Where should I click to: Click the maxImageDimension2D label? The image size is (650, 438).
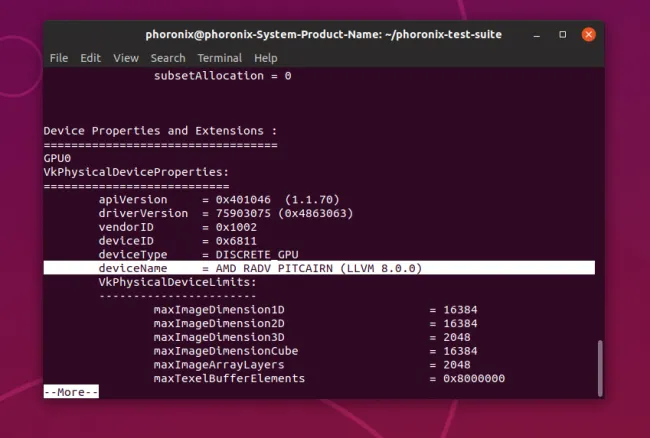click(219, 324)
